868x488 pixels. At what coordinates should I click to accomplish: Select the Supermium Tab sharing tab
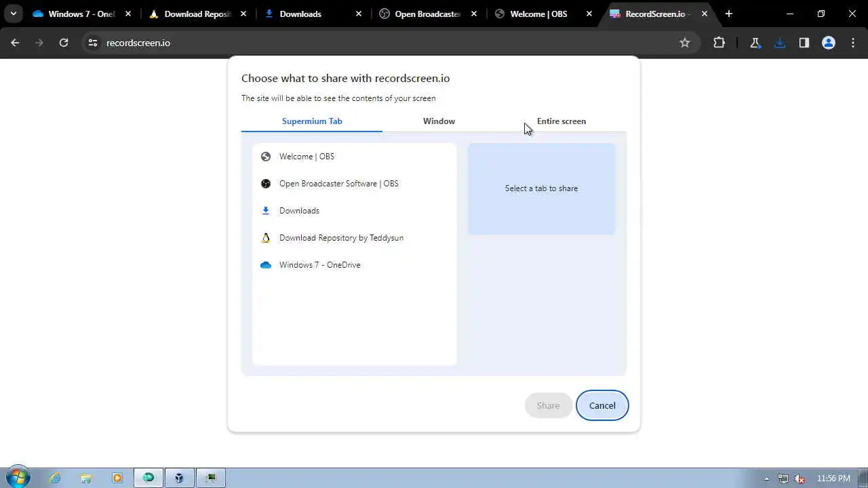click(312, 121)
